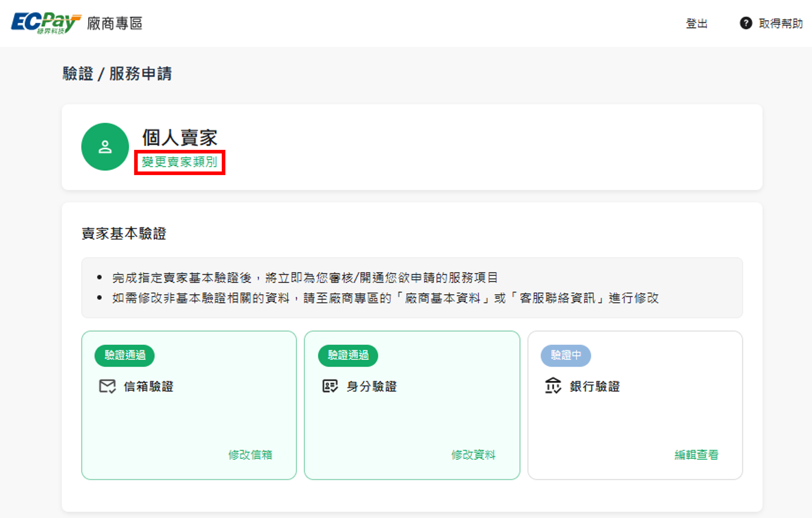Click the ECPay logo
This screenshot has height=518, width=812.
click(x=46, y=23)
